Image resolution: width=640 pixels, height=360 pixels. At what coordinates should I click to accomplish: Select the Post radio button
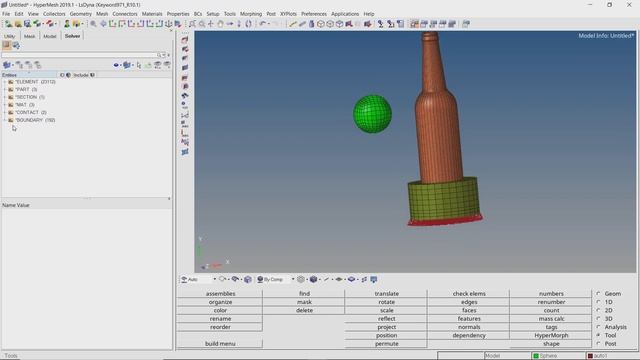598,344
